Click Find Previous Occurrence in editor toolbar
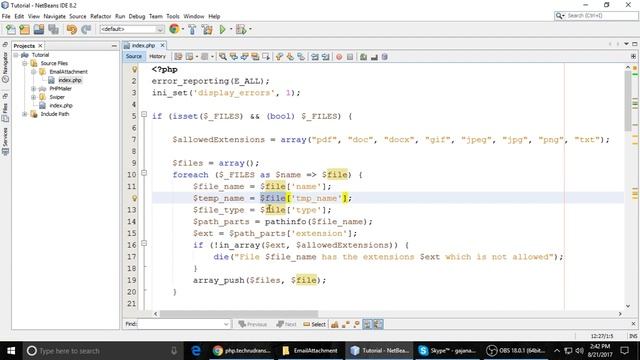The width and height of the screenshot is (640, 360). click(x=233, y=57)
